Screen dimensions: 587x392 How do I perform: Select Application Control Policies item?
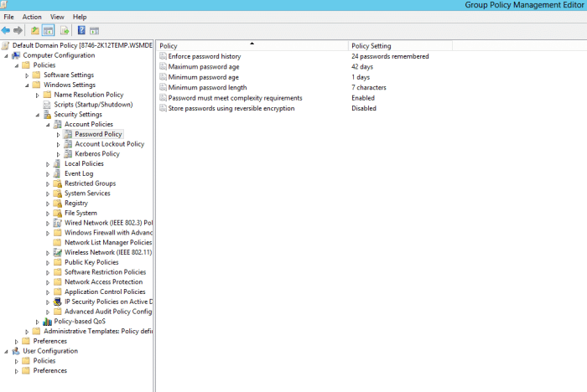click(x=105, y=291)
